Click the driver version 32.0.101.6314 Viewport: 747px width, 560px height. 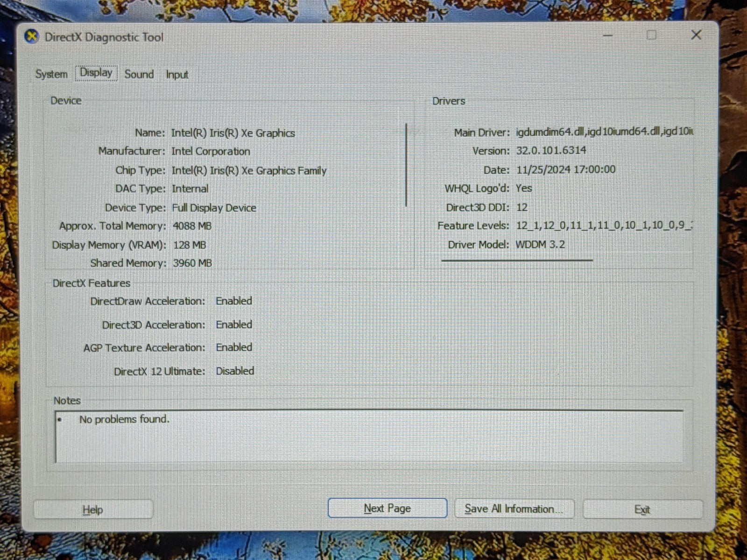point(551,151)
